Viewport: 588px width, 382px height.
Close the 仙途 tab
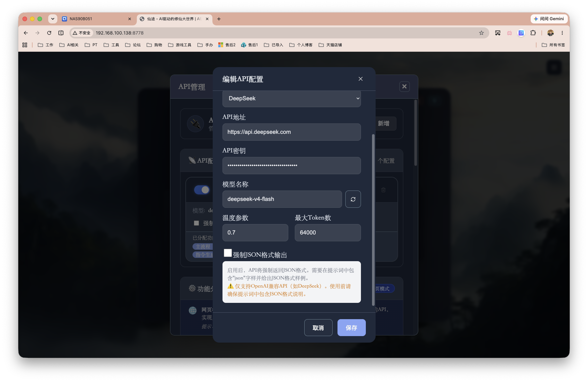(207, 19)
